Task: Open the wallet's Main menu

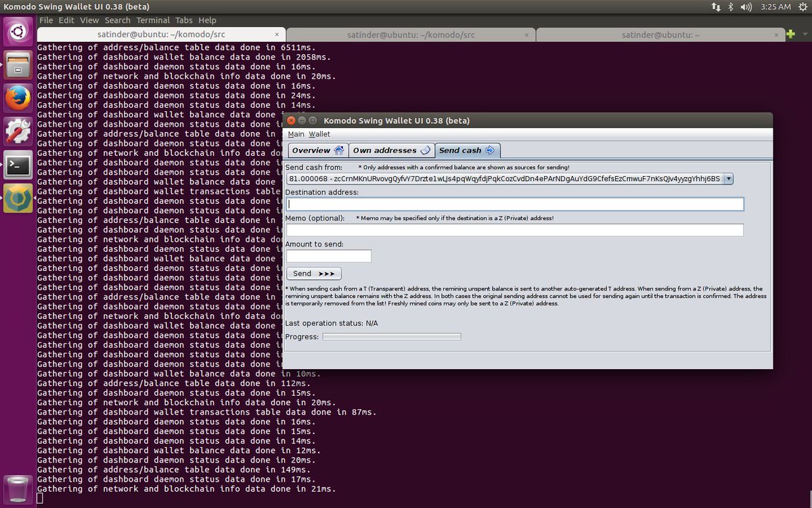Action: click(296, 134)
